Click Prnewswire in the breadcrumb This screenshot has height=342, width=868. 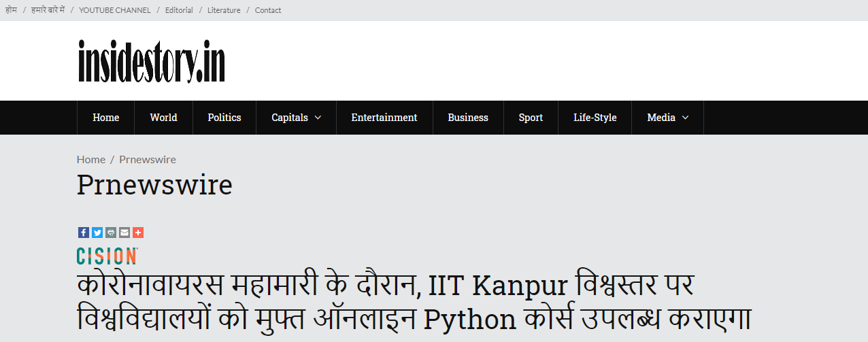click(x=148, y=159)
